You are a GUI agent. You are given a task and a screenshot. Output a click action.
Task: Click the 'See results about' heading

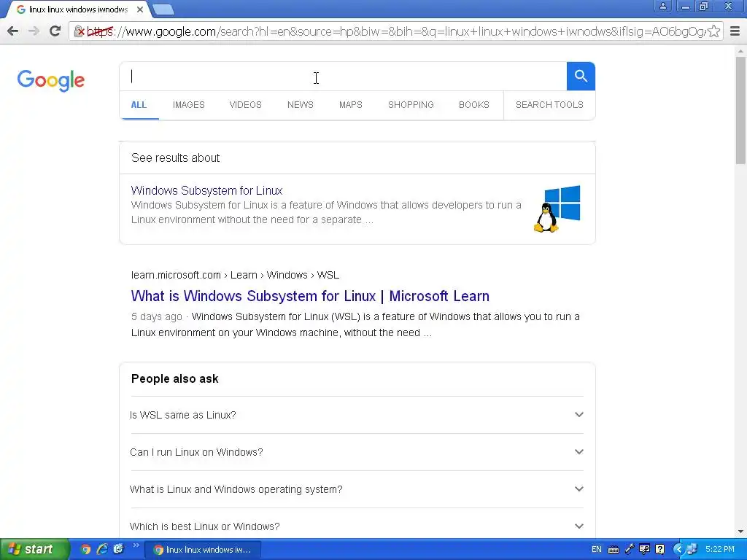175,158
